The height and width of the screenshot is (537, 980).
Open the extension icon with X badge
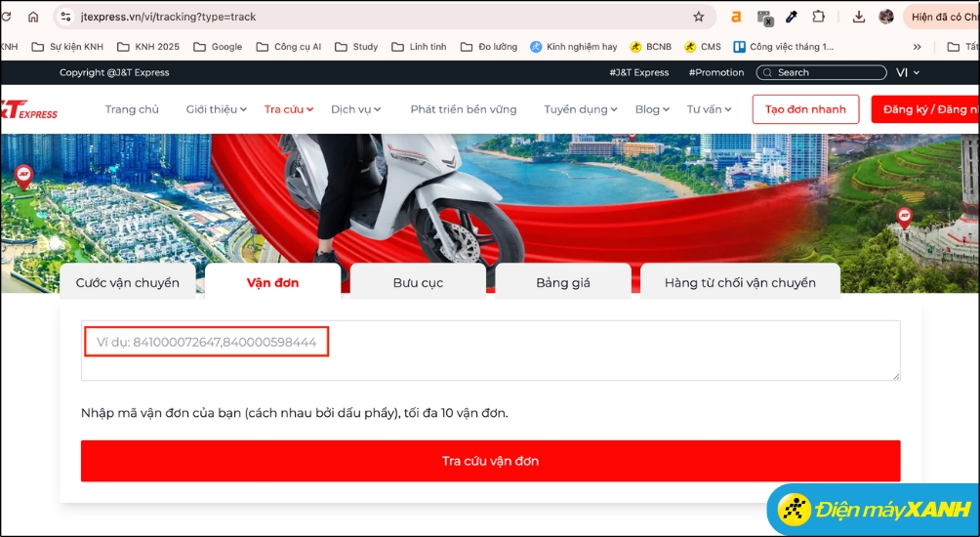[765, 18]
